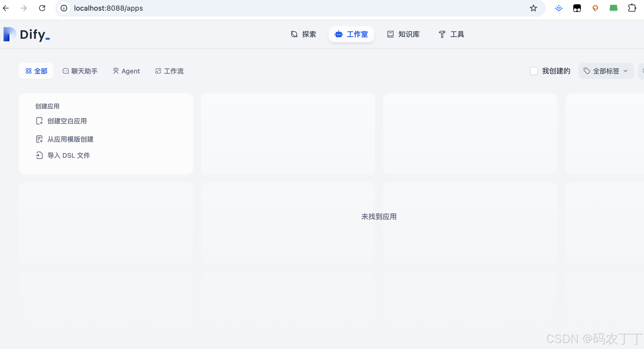Click 从应用模版创建 (Create from template)
Viewport: 644px width, 349px height.
click(70, 139)
